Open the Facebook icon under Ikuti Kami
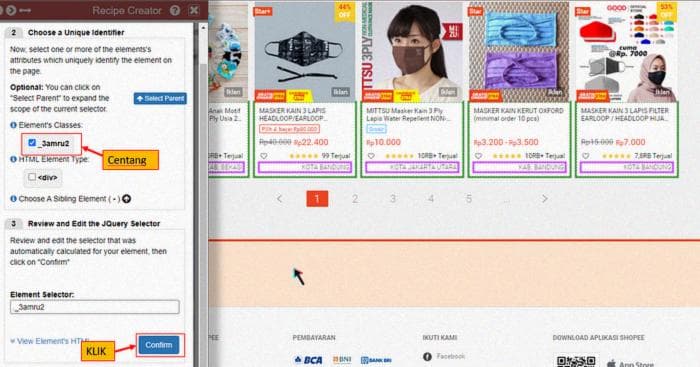The image size is (700, 367). click(x=427, y=356)
